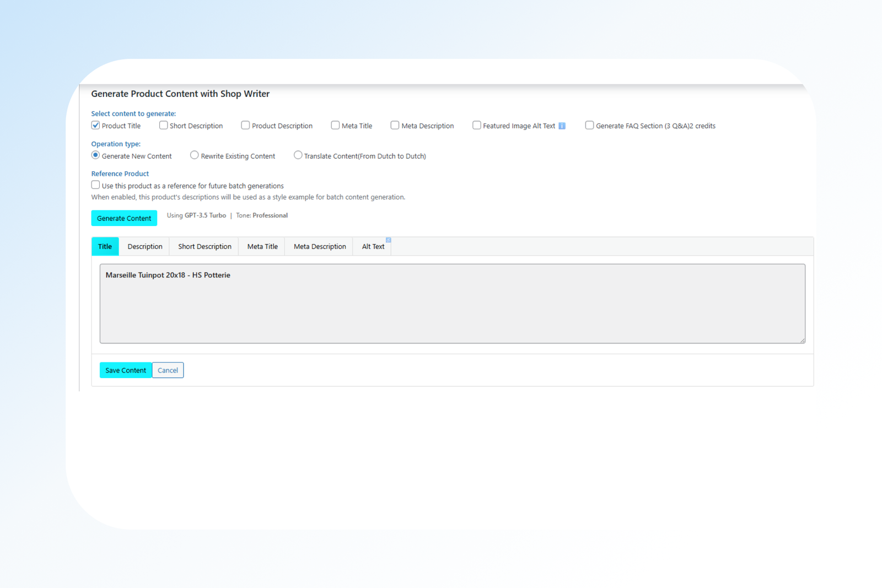Check the Meta Title content option
882x588 pixels.
coord(335,125)
